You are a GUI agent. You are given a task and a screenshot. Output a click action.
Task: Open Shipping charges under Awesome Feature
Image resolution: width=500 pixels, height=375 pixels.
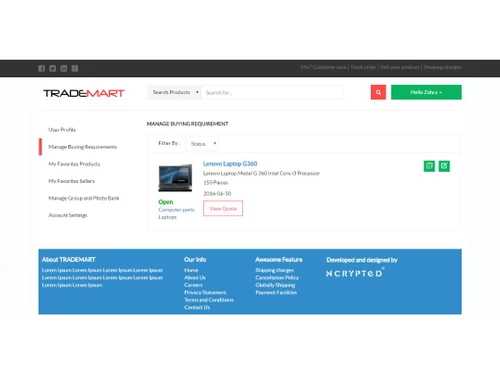point(275,270)
